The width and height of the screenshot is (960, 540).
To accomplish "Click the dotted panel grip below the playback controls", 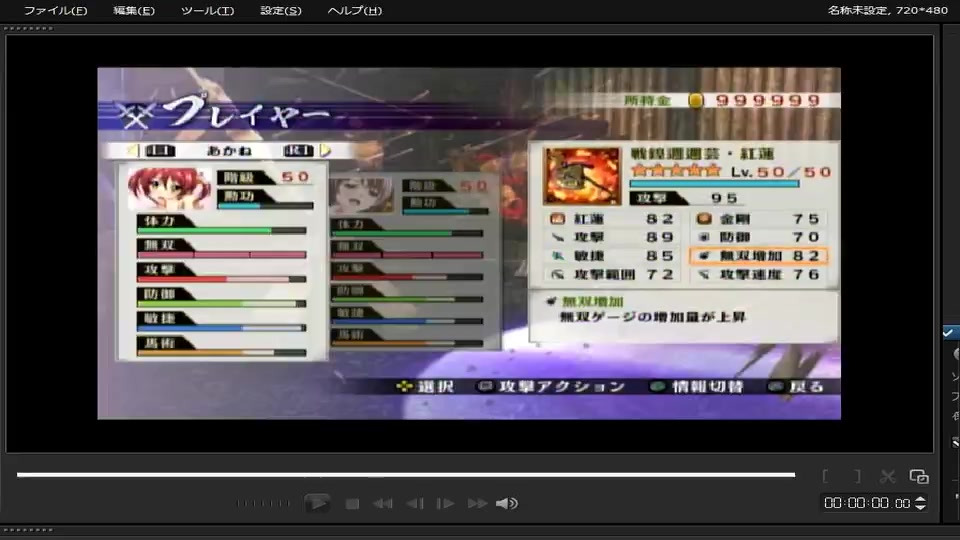I will 29,530.
